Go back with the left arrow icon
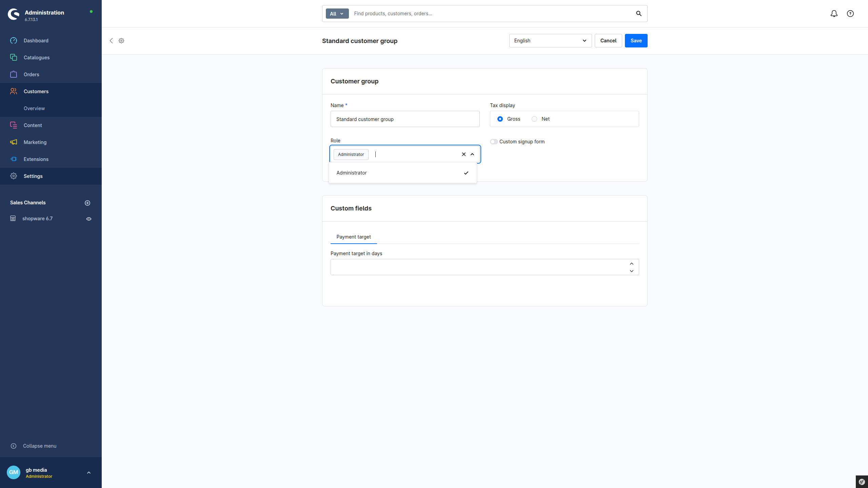 [111, 41]
